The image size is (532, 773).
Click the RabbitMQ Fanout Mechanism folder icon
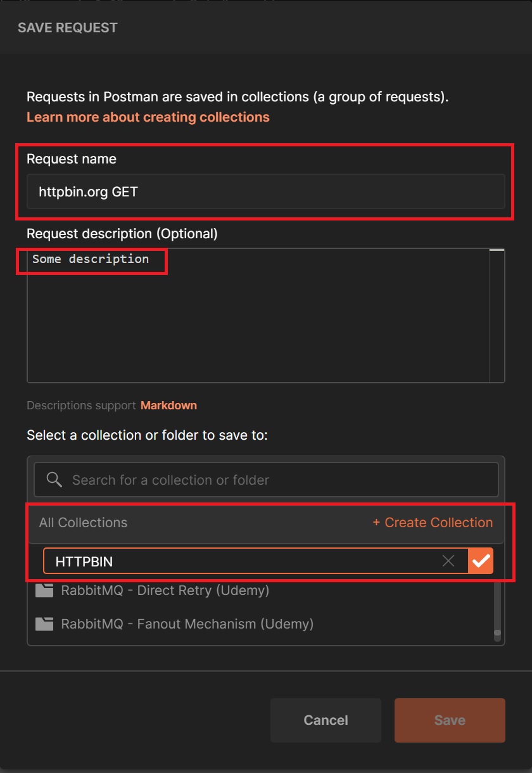(x=44, y=624)
